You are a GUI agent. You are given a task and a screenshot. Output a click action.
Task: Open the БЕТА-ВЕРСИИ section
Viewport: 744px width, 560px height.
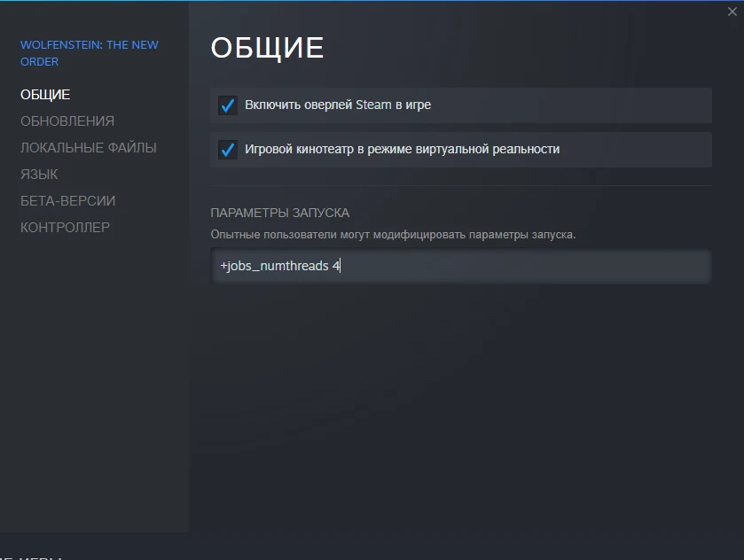67,200
